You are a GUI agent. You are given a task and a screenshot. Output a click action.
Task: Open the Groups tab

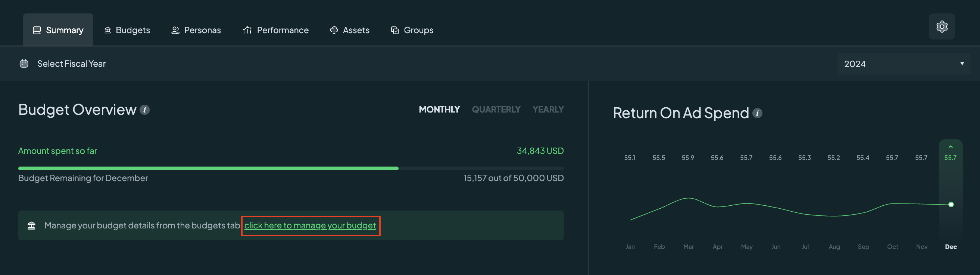412,30
